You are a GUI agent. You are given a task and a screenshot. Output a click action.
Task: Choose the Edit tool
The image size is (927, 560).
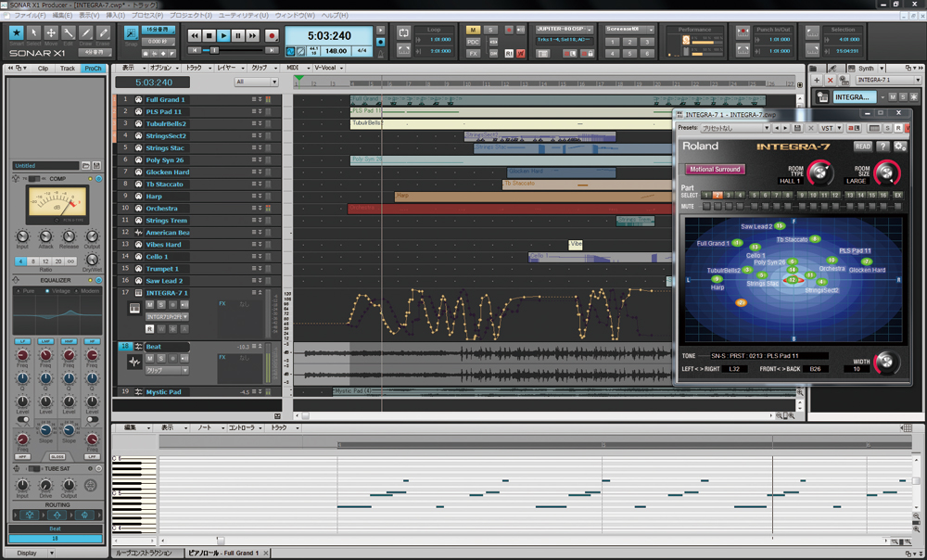[69, 33]
